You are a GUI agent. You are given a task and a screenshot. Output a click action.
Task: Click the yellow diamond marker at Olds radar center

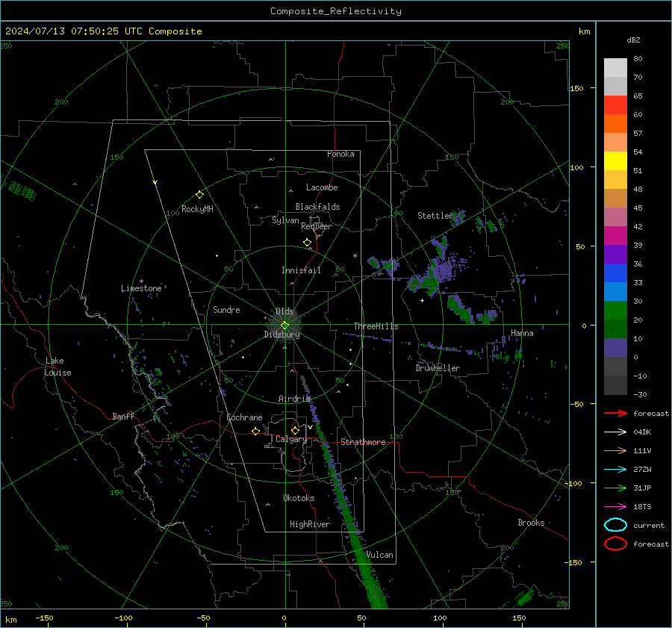[284, 326]
